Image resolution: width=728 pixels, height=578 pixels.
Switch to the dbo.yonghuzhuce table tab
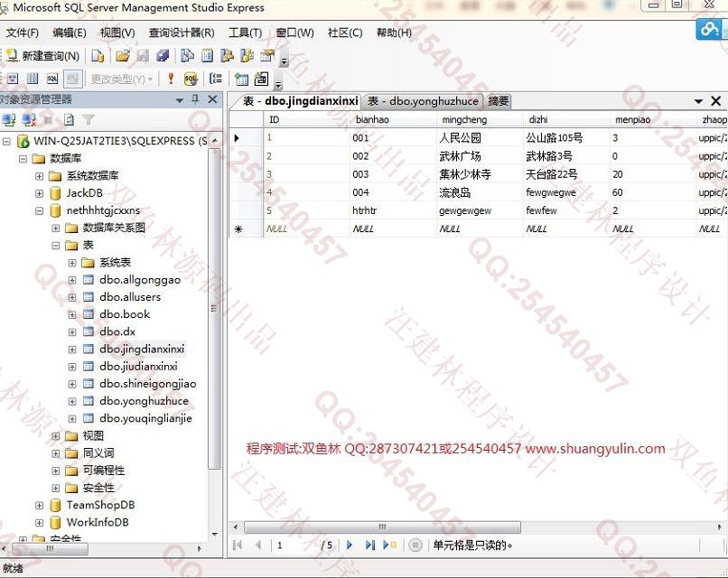[423, 101]
